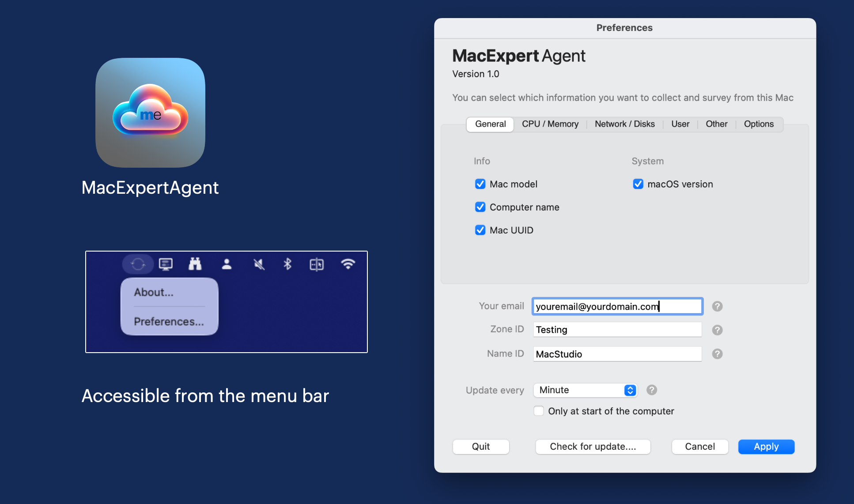Open the User tab
The width and height of the screenshot is (854, 504).
680,124
